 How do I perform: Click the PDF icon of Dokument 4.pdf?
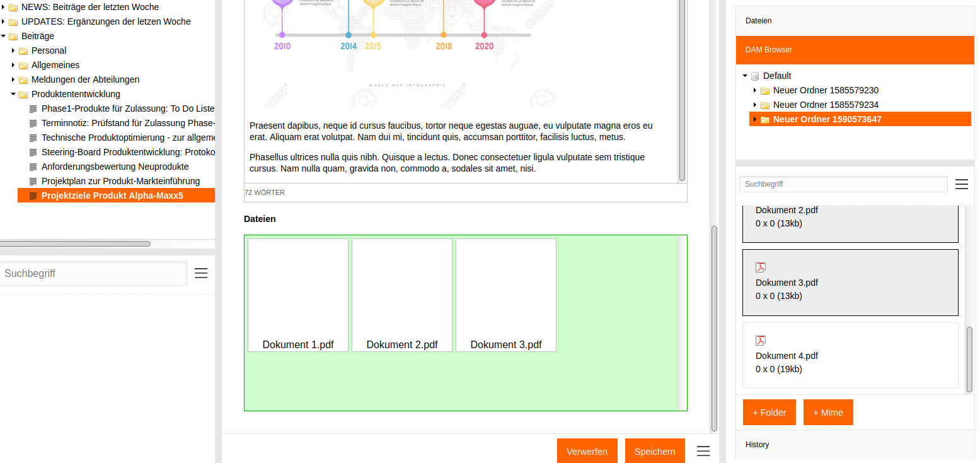pyautogui.click(x=761, y=341)
